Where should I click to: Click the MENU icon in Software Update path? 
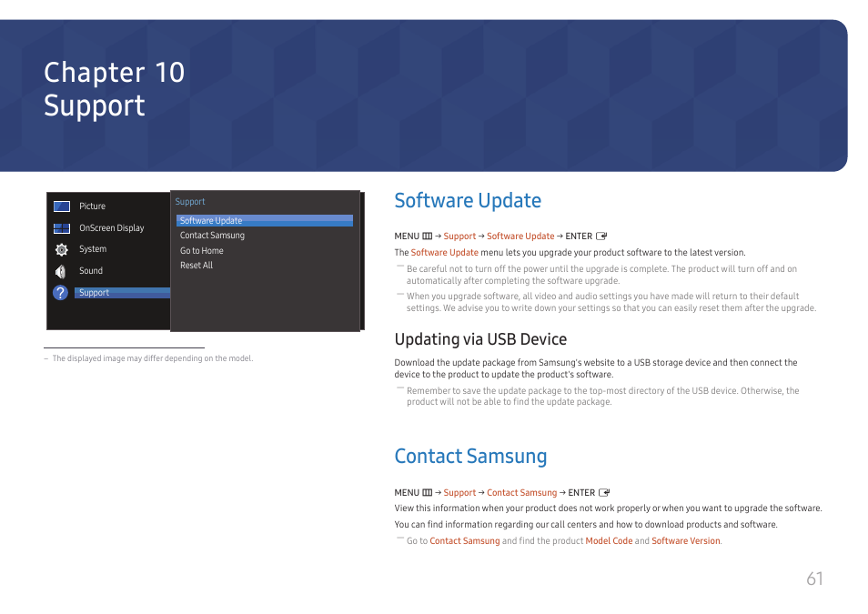click(x=428, y=237)
